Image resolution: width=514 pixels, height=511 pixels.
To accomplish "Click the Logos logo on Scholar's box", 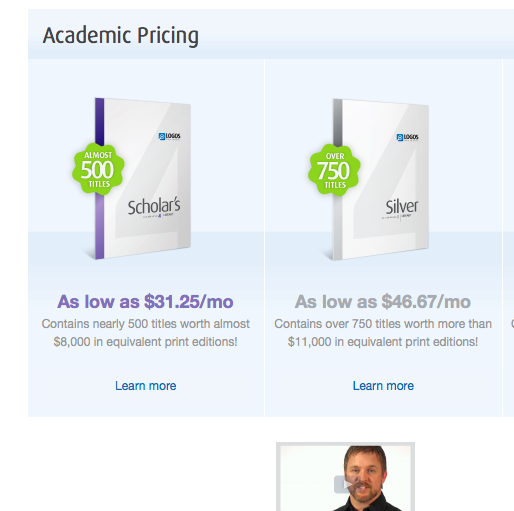I will 169,136.
